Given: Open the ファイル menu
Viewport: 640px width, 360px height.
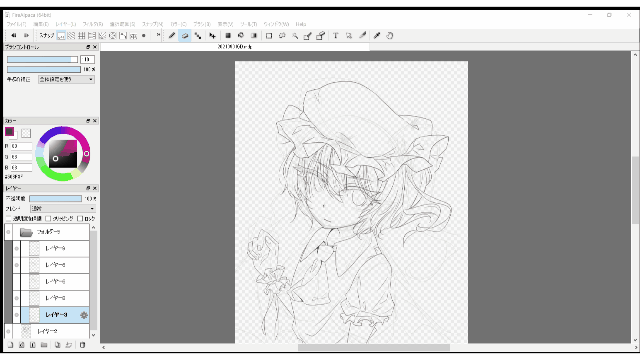Looking at the screenshot, I should [17, 24].
